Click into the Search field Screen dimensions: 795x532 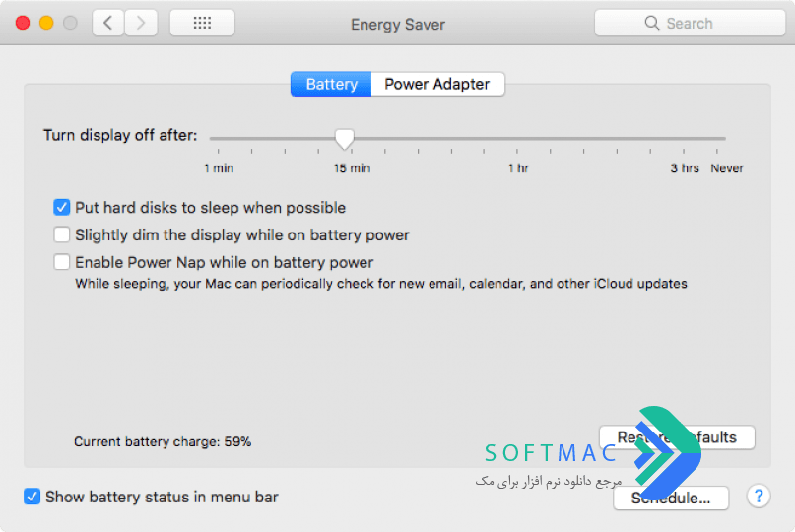point(690,23)
